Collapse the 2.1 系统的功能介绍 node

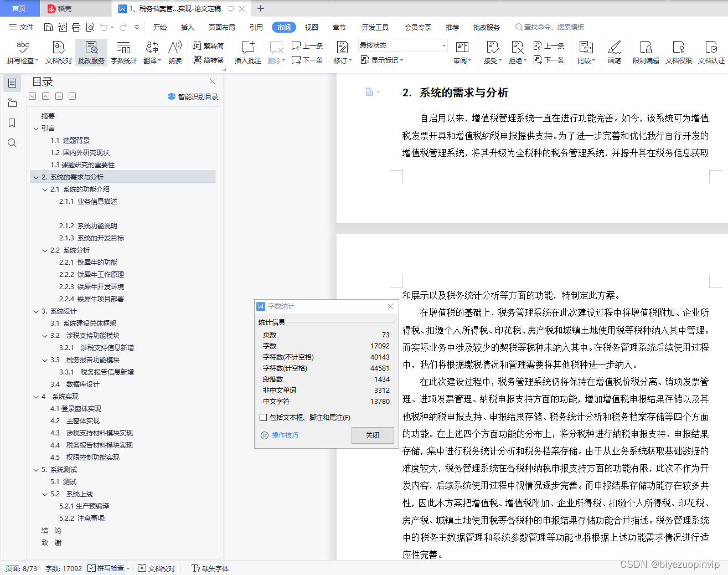(45, 189)
